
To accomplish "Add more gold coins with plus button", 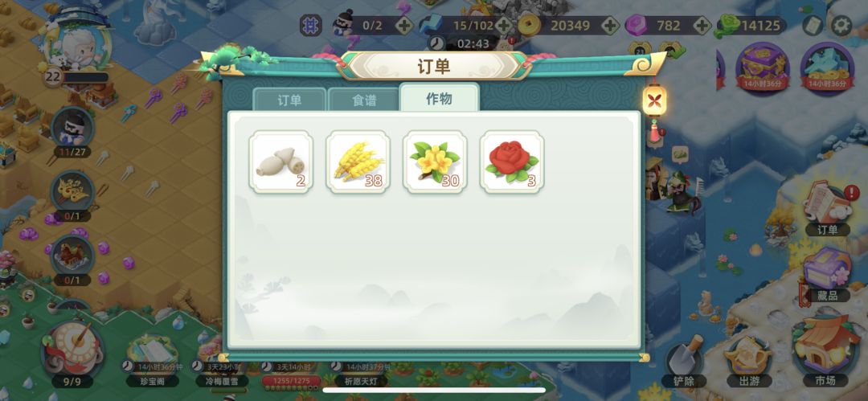I will click(609, 26).
